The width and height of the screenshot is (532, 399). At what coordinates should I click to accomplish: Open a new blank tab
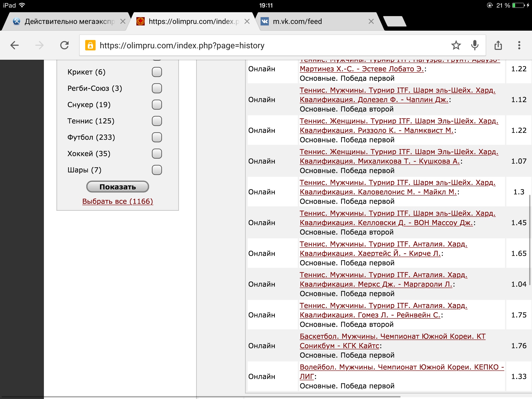coord(394,22)
